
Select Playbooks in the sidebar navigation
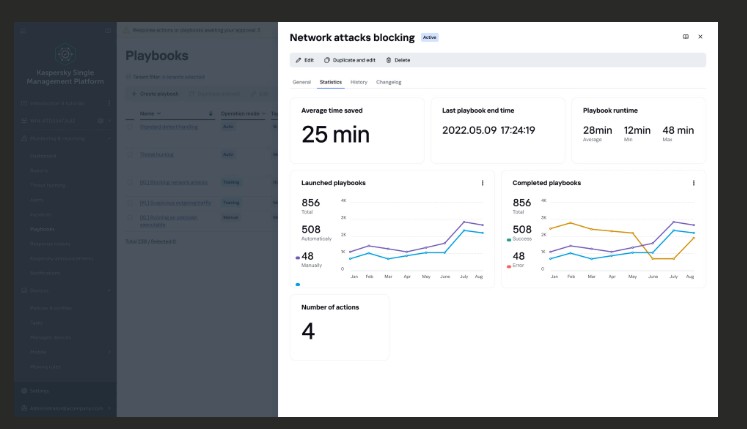(x=43, y=229)
